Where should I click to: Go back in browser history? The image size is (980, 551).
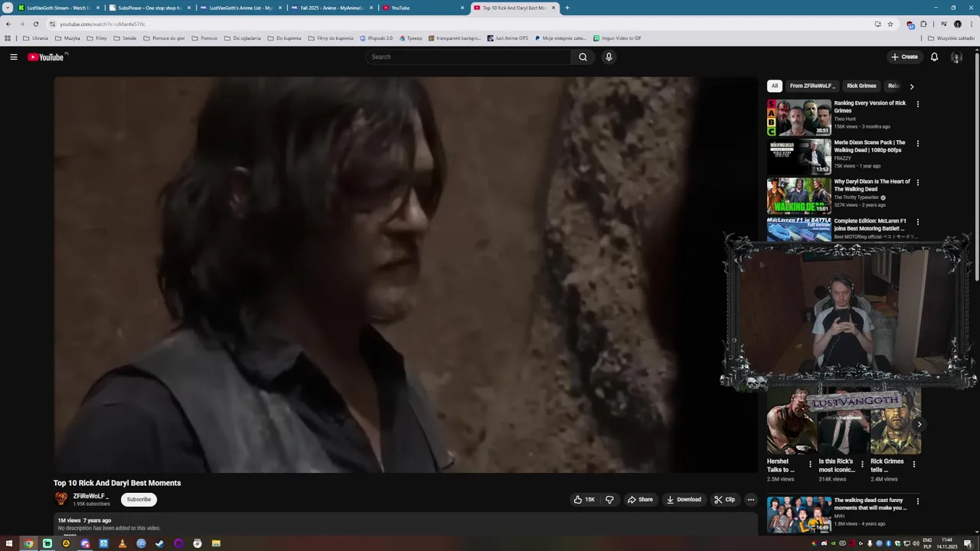[8, 24]
